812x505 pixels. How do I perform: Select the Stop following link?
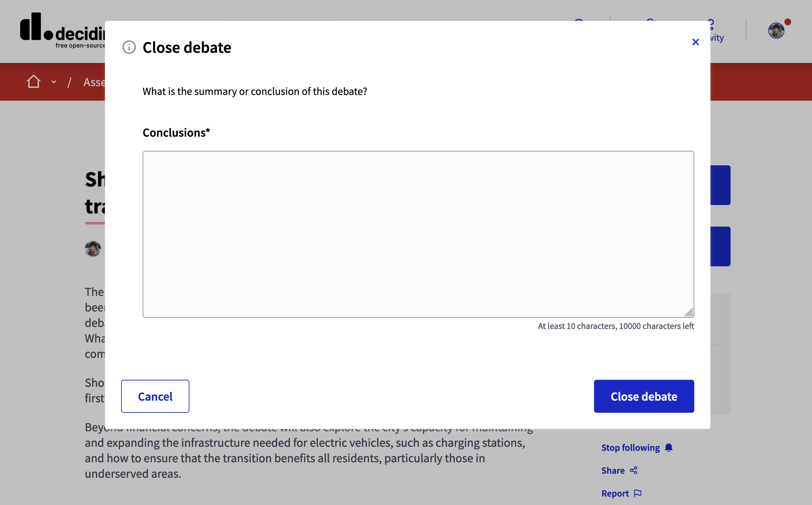pos(630,447)
